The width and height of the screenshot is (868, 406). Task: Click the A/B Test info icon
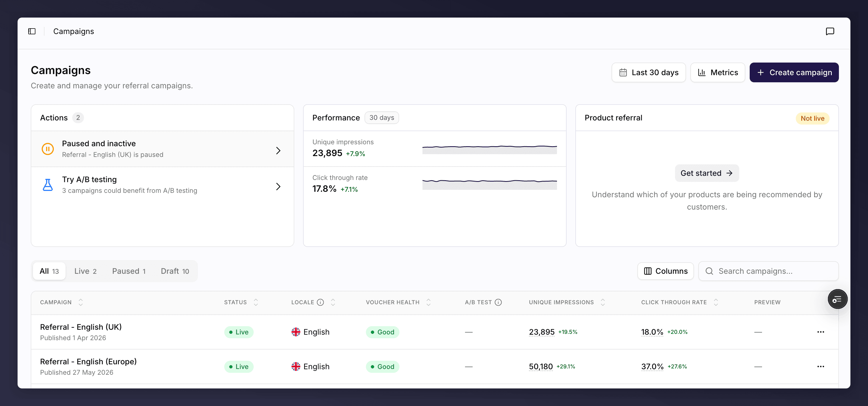[x=498, y=302]
